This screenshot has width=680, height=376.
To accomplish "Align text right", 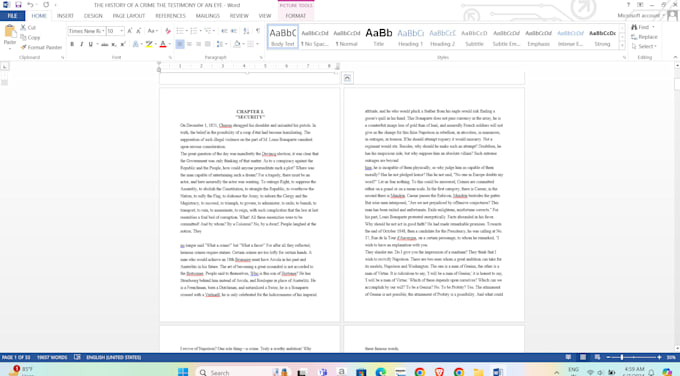I will pyautogui.click(x=199, y=44).
